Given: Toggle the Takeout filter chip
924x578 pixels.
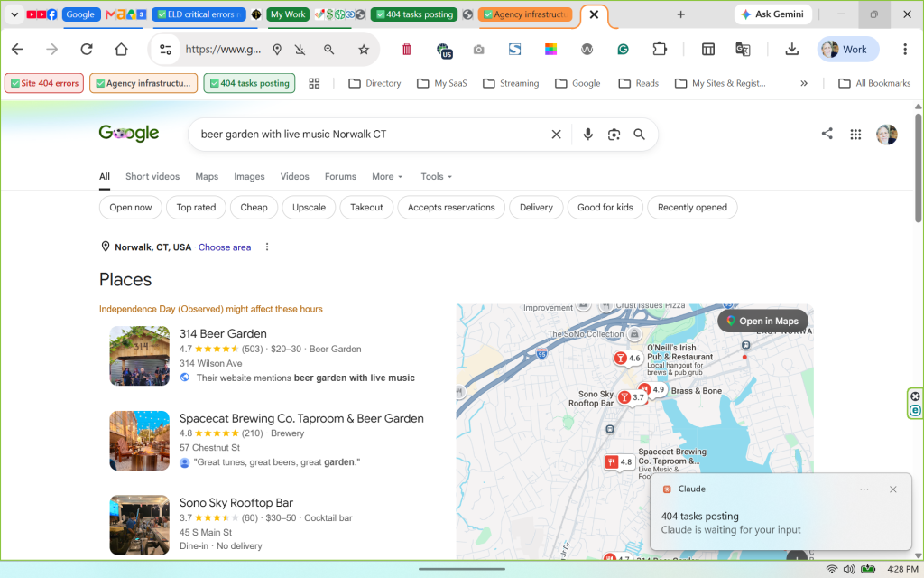Looking at the screenshot, I should pos(366,208).
